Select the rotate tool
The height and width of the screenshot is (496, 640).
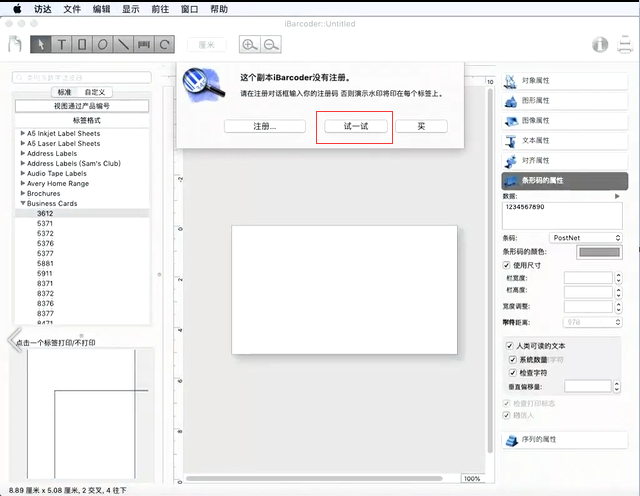click(x=164, y=44)
